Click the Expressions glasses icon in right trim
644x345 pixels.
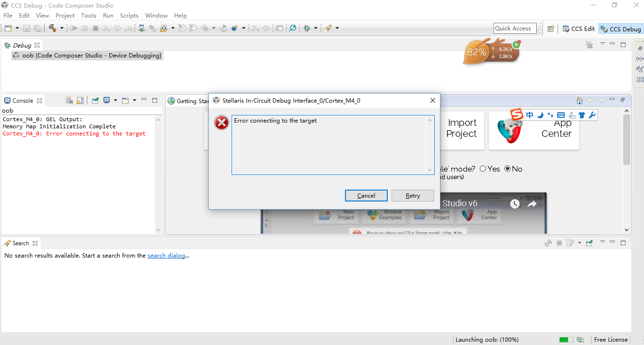(x=640, y=69)
